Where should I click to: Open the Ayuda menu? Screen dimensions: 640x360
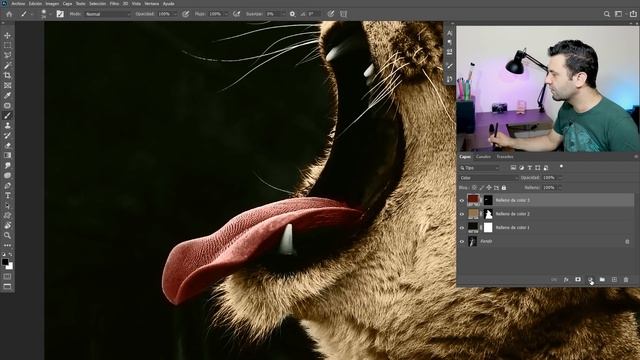tap(169, 4)
